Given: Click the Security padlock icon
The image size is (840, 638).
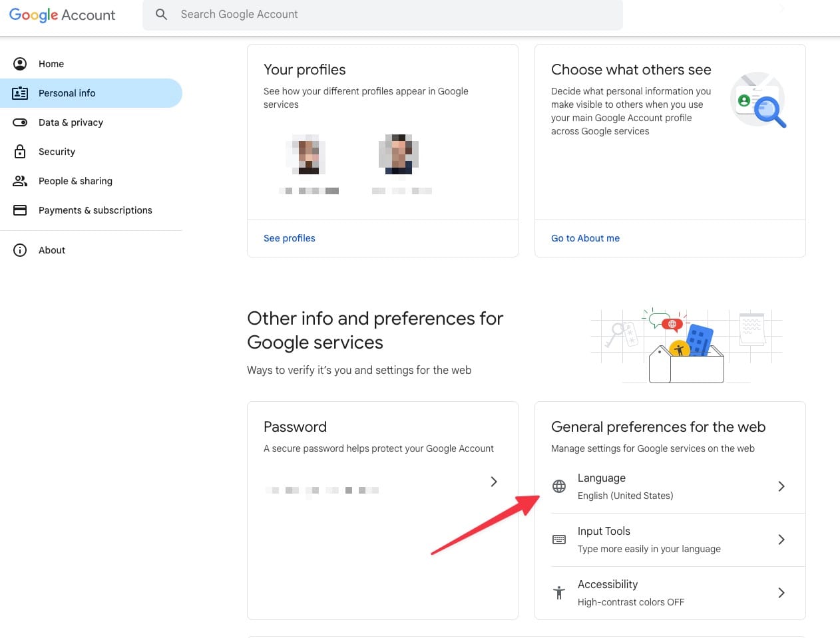Looking at the screenshot, I should pos(20,152).
